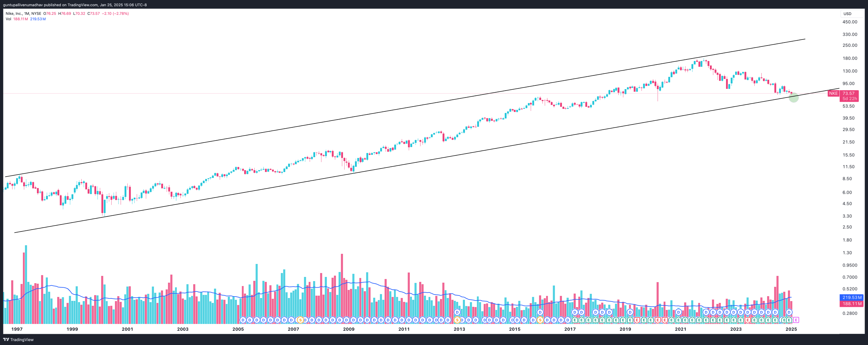Click the upper D marker above the 2013 split
Image resolution: width=868 pixels, height=345 pixels.
[457, 312]
